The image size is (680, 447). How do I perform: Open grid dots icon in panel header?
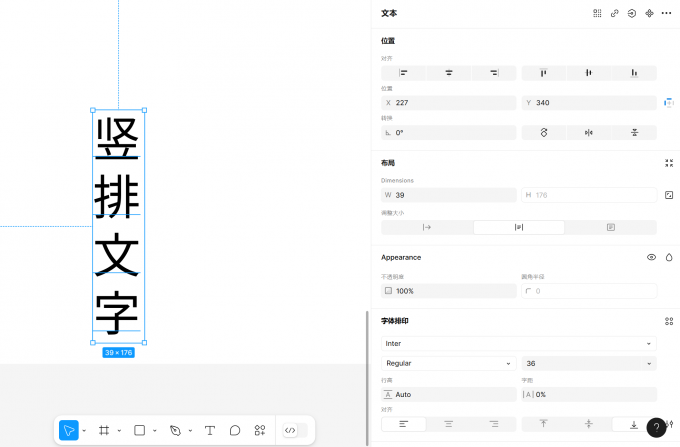pos(597,13)
